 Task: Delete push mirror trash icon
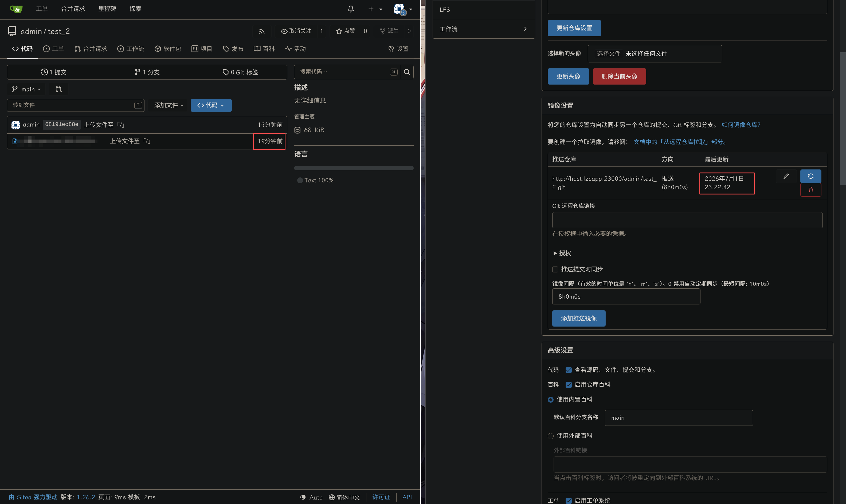[x=811, y=190]
